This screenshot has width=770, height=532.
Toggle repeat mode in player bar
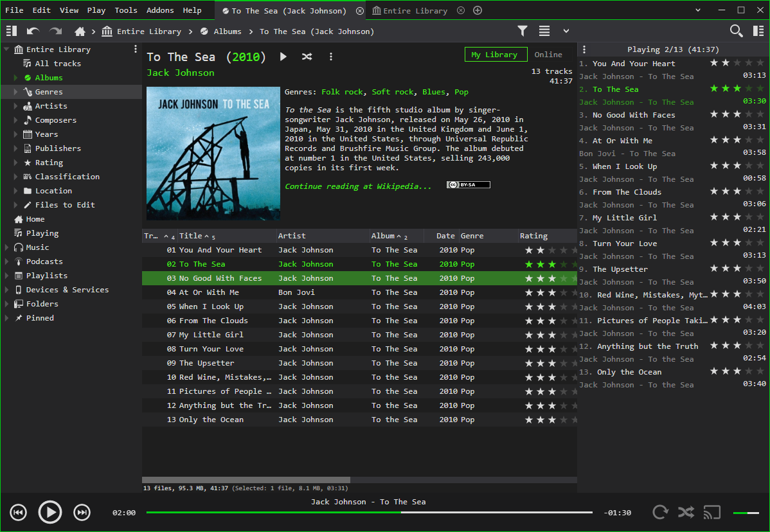pyautogui.click(x=661, y=512)
